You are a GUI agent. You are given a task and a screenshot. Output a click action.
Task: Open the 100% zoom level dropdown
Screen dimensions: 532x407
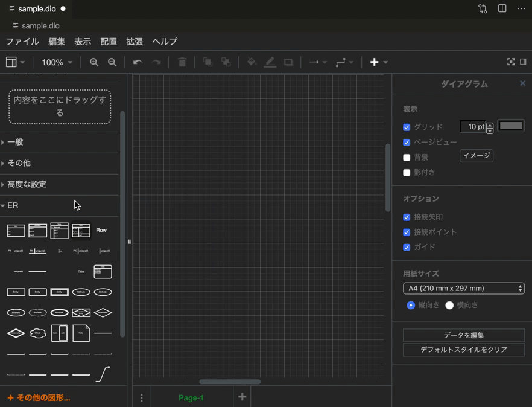pyautogui.click(x=56, y=62)
